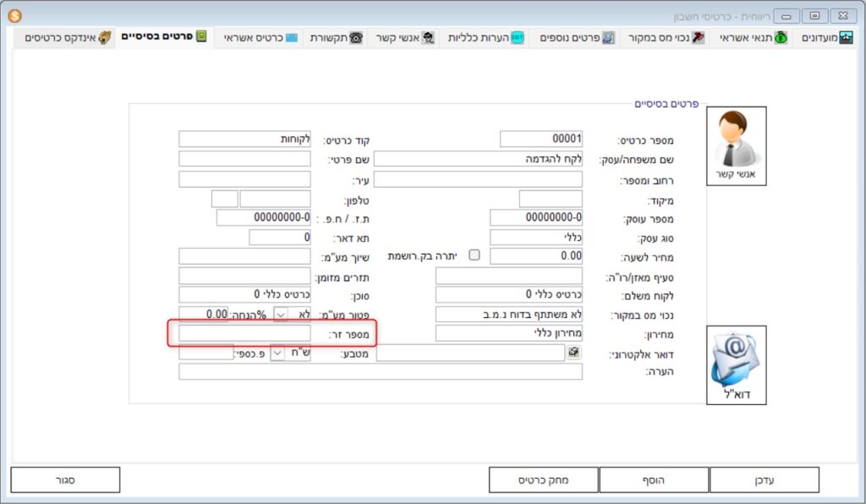Click the דוא"ל envelope icon button
This screenshot has width=866, height=504.
click(x=736, y=364)
